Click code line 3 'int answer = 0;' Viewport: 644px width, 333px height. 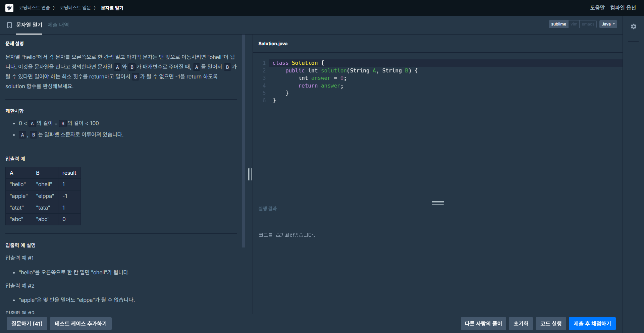(322, 78)
